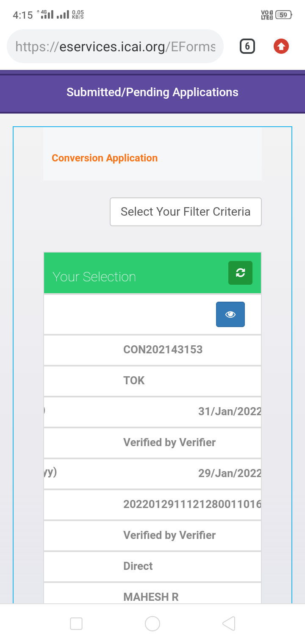Tap the battery indicator in status bar
Screen dimensions: 305x644
(x=283, y=15)
